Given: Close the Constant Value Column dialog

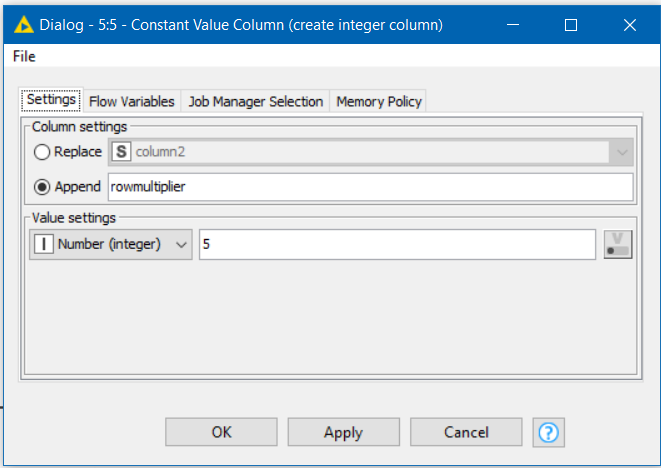Looking at the screenshot, I should (x=630, y=25).
